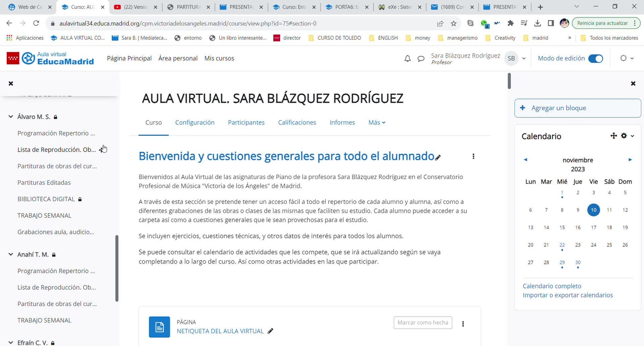Switch to the Configuración tab
This screenshot has height=346, width=644.
click(195, 123)
